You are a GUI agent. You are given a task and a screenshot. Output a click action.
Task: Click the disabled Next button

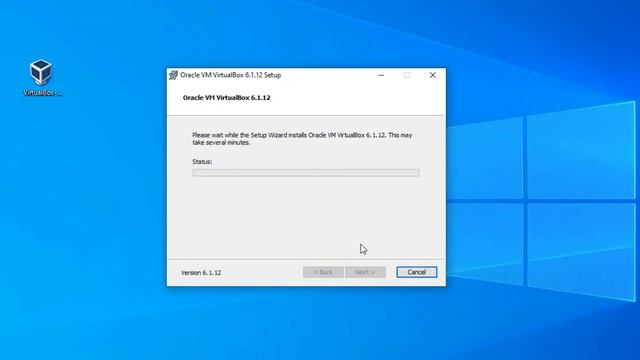coord(365,272)
